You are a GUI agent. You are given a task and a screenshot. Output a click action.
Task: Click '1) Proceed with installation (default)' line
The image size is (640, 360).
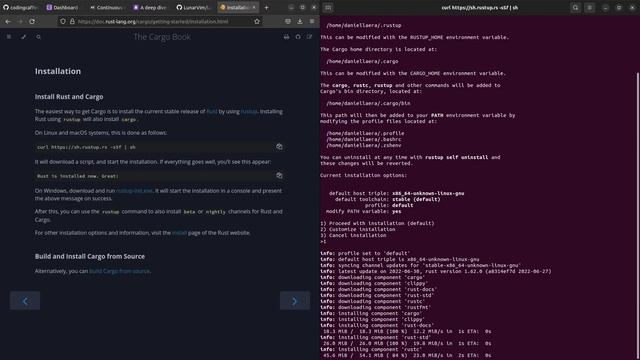pos(377,223)
